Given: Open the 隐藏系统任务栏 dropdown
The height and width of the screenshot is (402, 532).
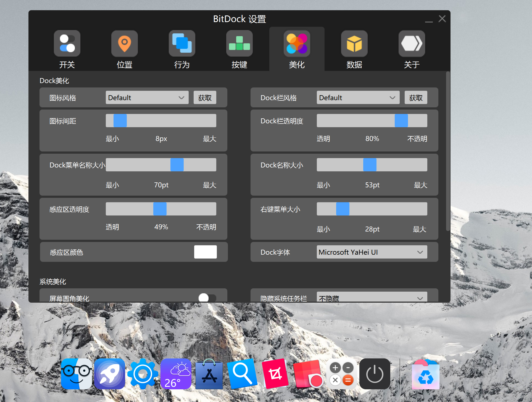Looking at the screenshot, I should tap(372, 297).
